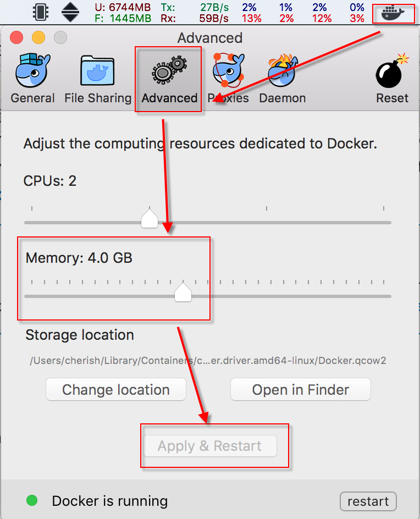Click the green Docker running status indicator

tap(32, 501)
